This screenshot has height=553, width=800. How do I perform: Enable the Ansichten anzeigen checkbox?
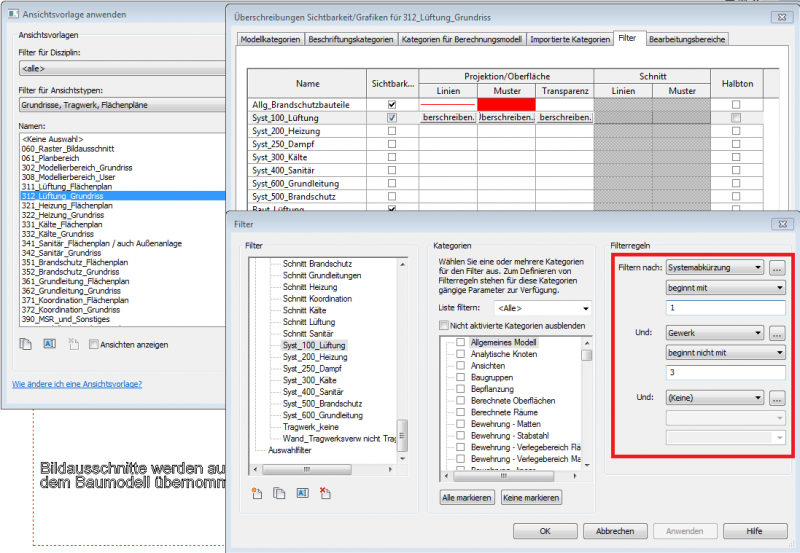pyautogui.click(x=94, y=345)
